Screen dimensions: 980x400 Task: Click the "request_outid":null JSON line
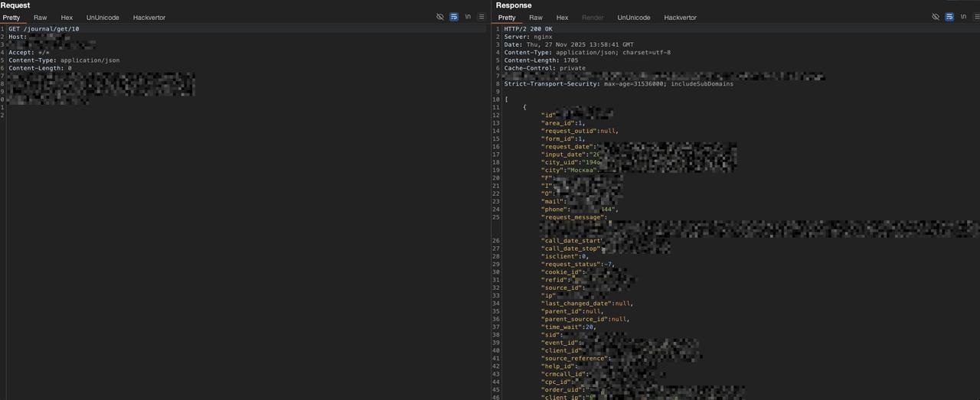[580, 131]
